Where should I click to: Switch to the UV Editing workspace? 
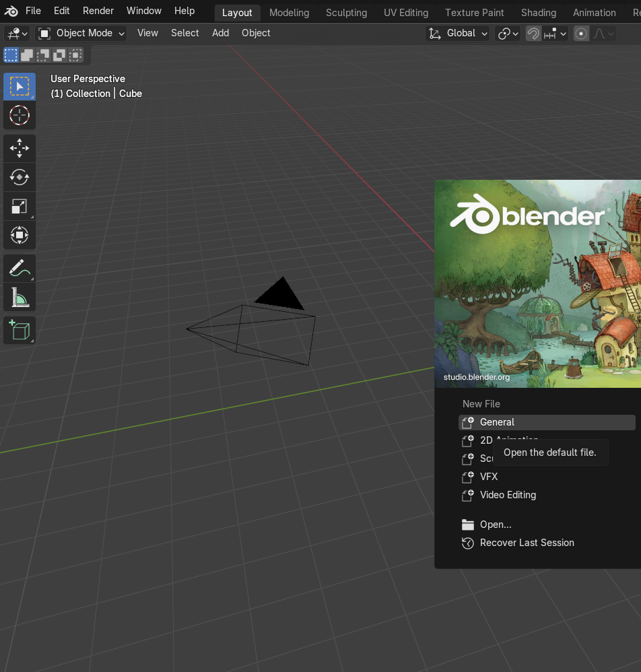[x=406, y=13]
